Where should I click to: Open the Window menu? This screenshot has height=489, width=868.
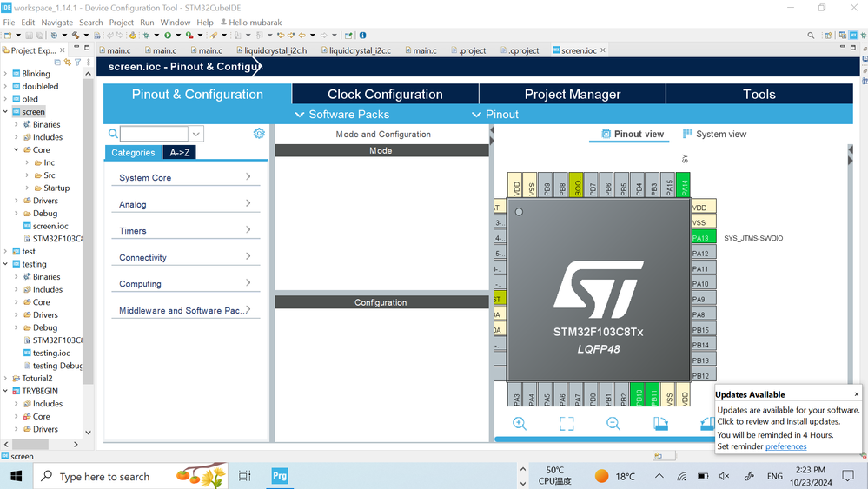pos(175,22)
